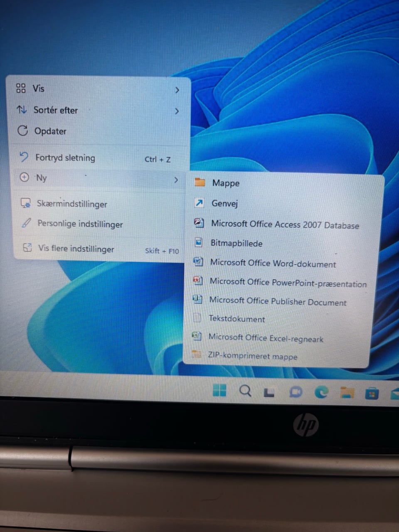Open the Ny menu entry
This screenshot has height=532, width=399.
coord(99,178)
